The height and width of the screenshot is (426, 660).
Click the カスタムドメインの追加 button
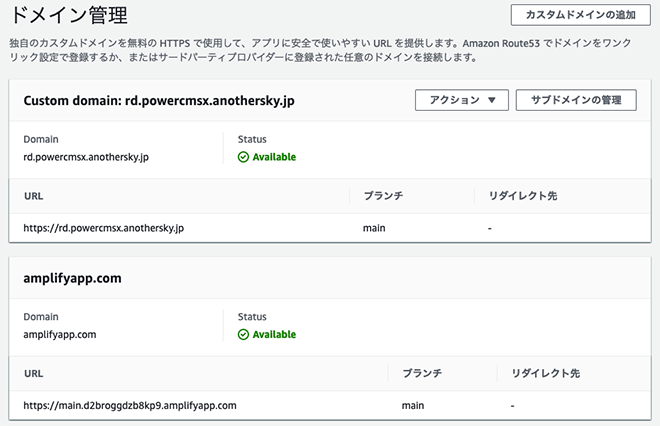(580, 15)
